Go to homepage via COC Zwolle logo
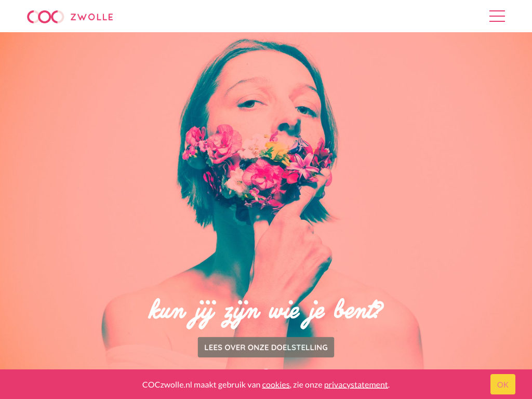 [70, 17]
